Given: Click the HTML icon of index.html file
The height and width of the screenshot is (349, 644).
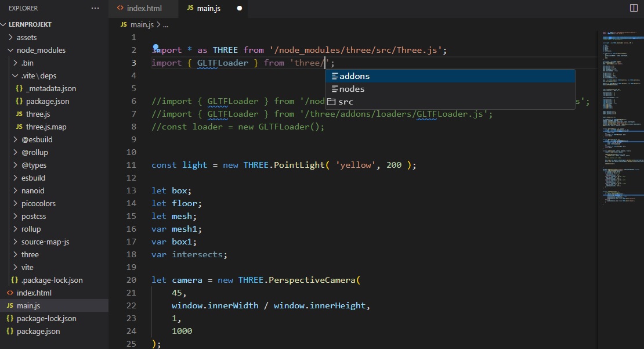Looking at the screenshot, I should [x=10, y=293].
